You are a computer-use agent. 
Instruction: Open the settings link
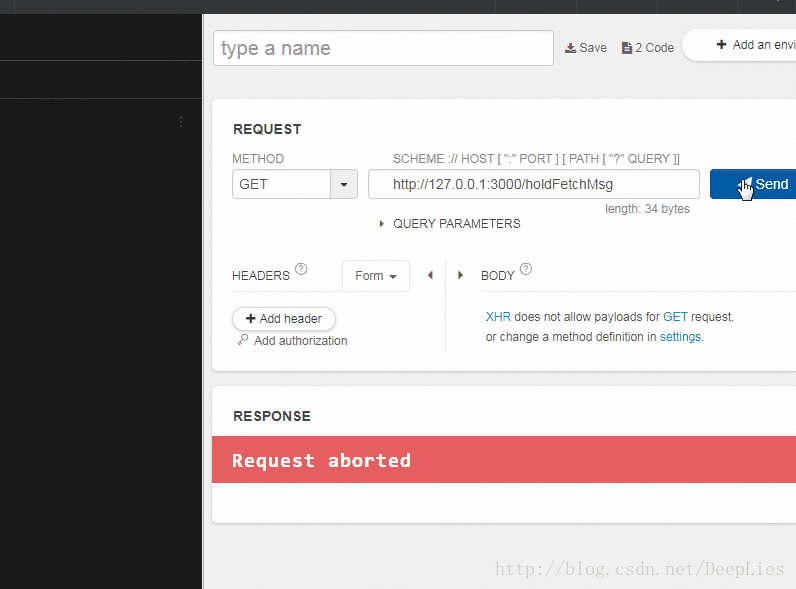point(680,337)
